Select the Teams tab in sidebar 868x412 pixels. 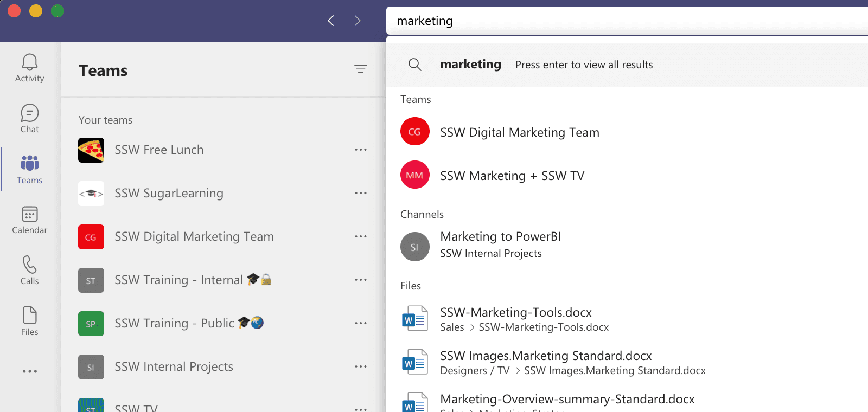click(x=29, y=169)
